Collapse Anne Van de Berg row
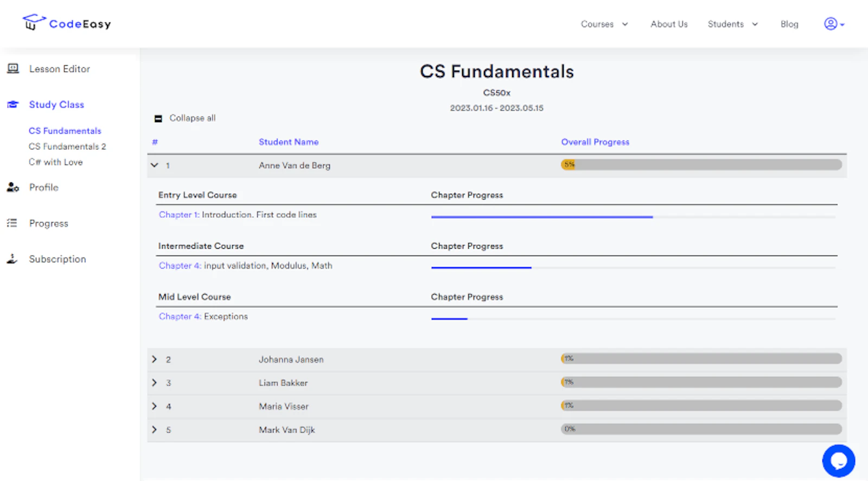Image resolution: width=868 pixels, height=481 pixels. tap(155, 165)
